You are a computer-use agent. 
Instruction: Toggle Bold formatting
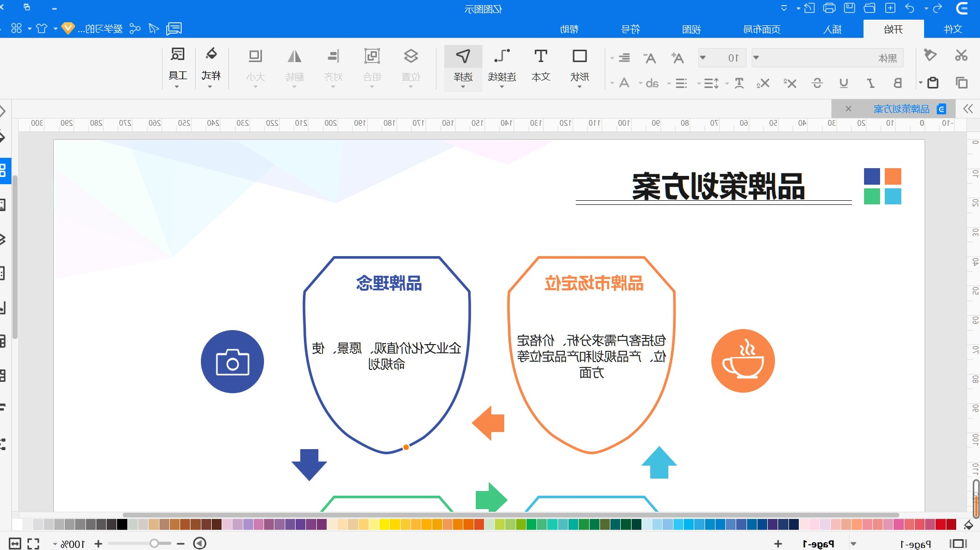(x=898, y=83)
